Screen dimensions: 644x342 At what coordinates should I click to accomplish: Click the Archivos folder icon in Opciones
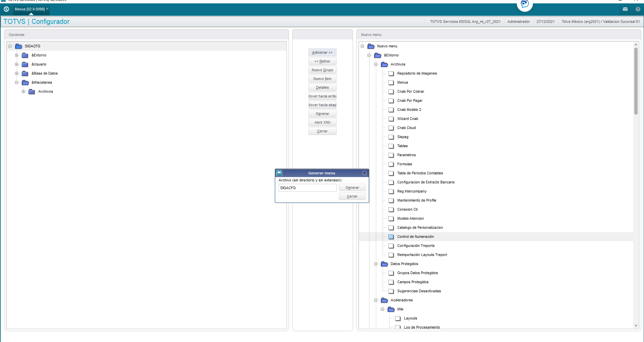32,91
